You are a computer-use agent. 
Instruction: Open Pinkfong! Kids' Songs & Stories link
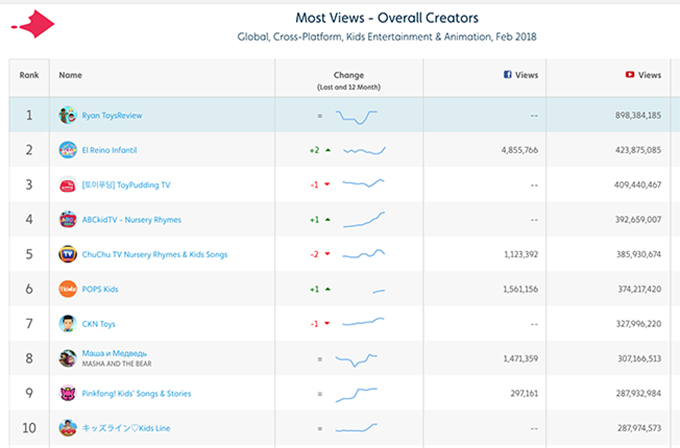pyautogui.click(x=136, y=393)
